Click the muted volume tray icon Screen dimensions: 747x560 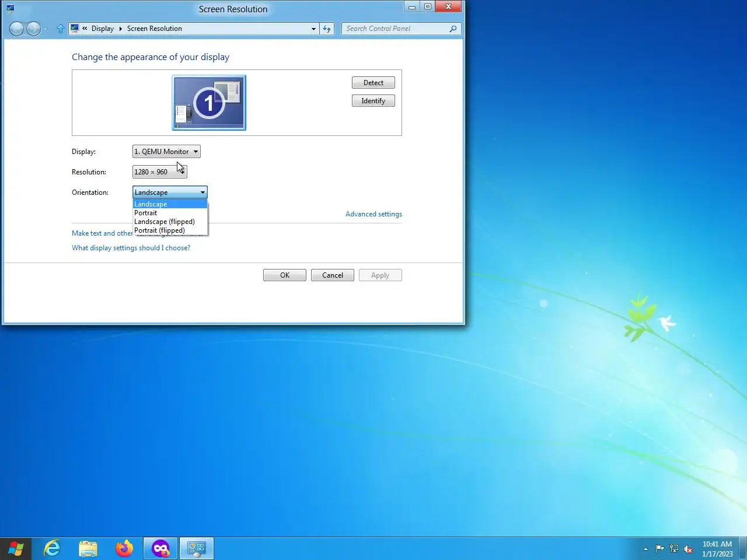tap(688, 548)
